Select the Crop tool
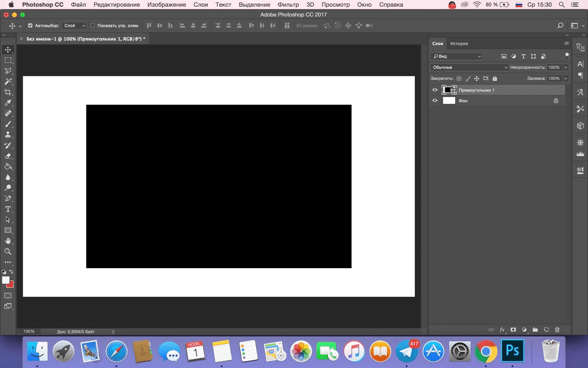This screenshot has width=588, height=368. (8, 92)
